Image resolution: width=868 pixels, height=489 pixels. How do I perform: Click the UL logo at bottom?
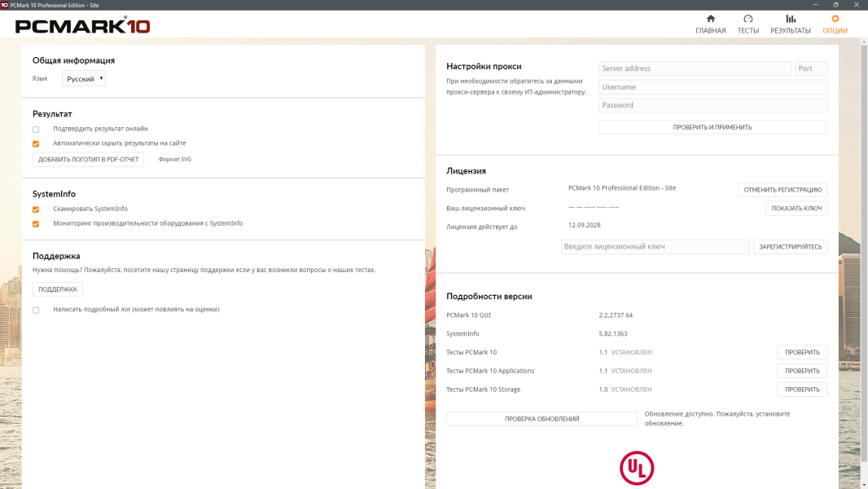pos(637,468)
